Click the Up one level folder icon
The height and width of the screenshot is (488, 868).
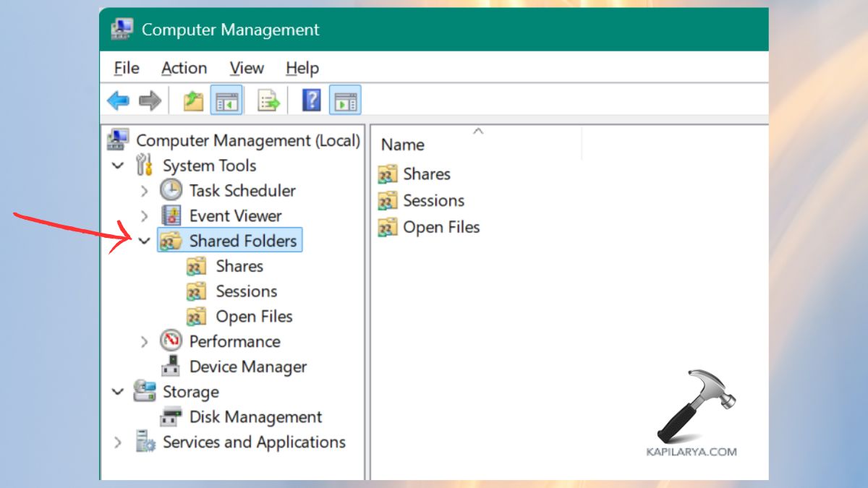[192, 100]
